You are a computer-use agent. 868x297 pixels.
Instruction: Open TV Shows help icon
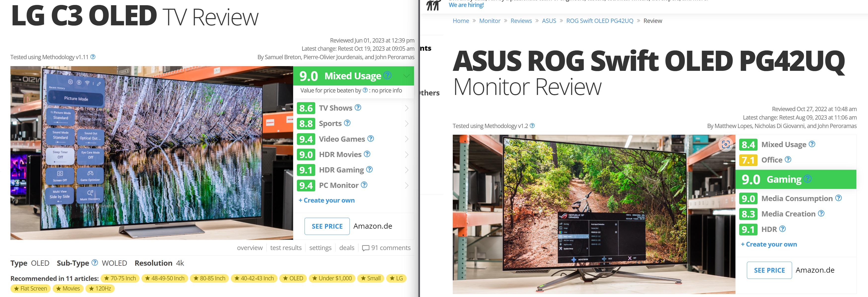358,107
